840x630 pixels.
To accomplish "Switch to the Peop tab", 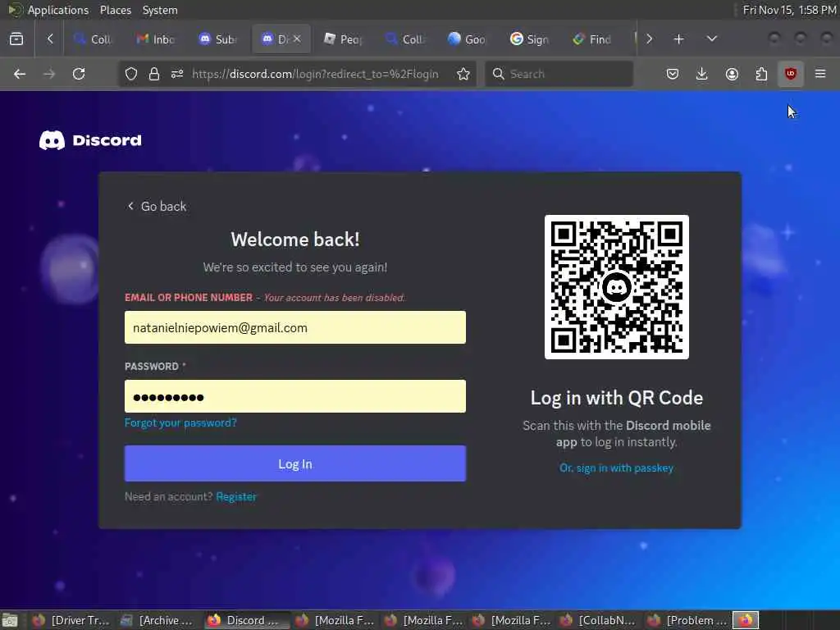I will coord(344,39).
